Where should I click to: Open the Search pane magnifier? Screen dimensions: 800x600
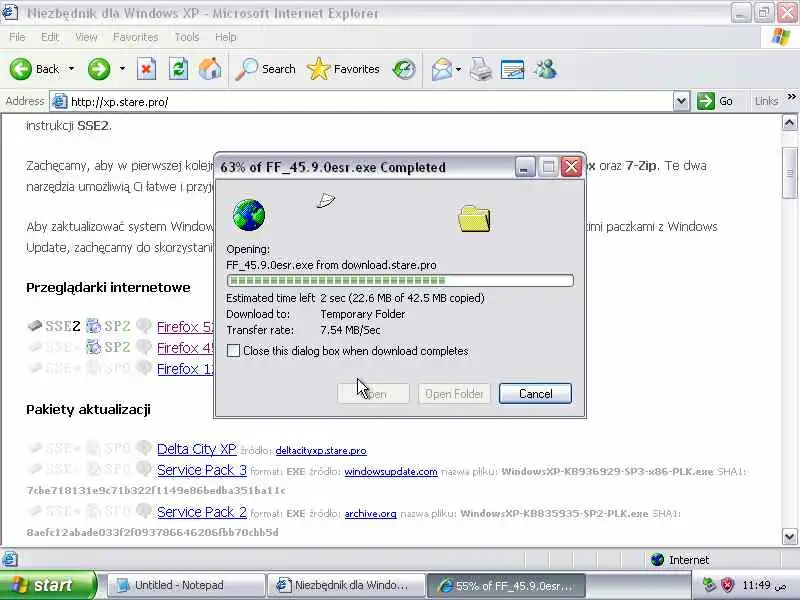tap(246, 69)
